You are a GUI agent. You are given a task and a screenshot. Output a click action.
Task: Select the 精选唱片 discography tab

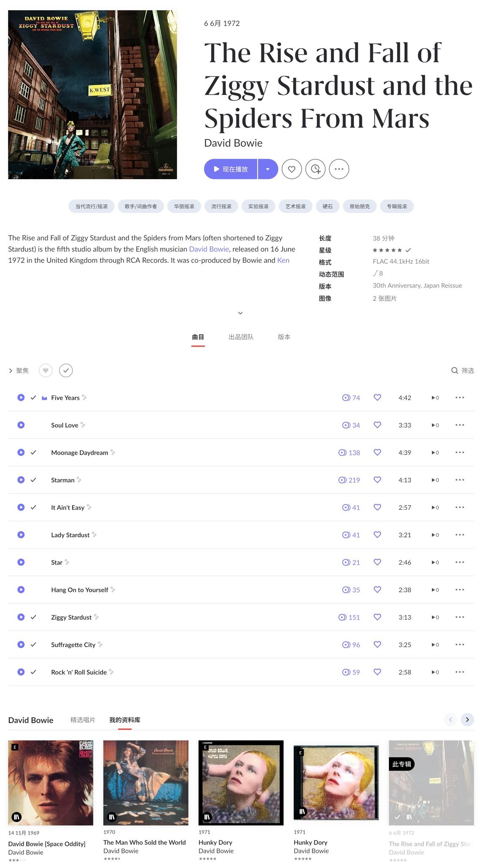point(83,720)
